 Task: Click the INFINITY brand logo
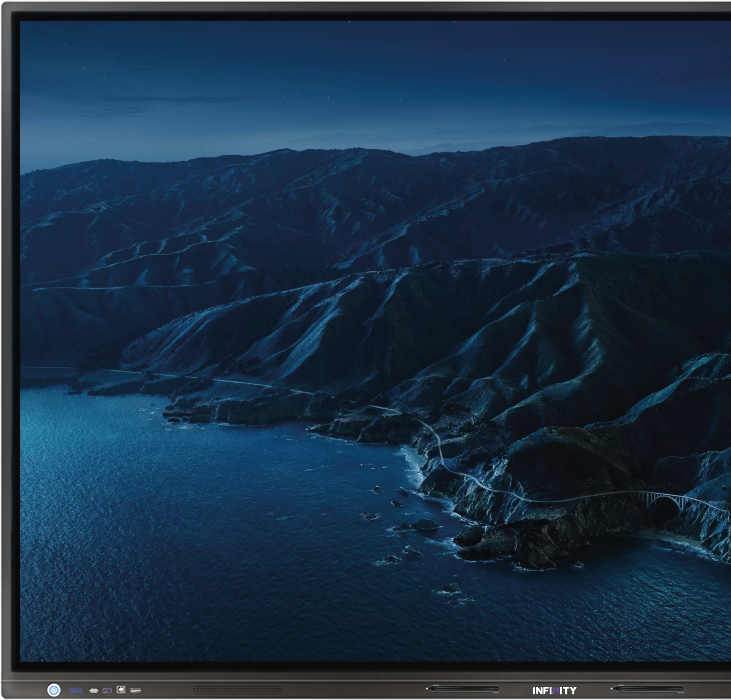[x=554, y=691]
